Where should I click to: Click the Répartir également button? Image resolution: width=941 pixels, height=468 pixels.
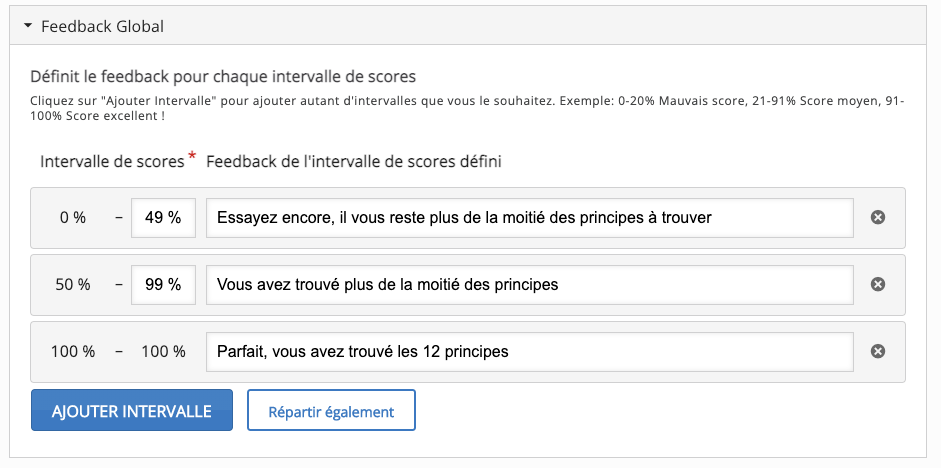[x=331, y=411]
